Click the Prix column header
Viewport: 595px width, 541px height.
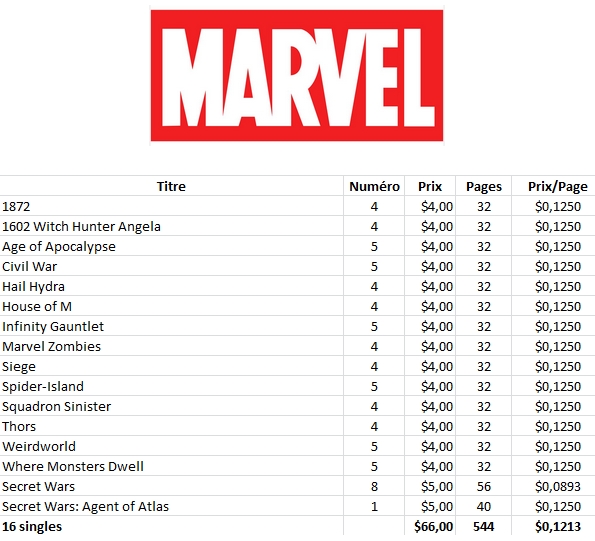(430, 186)
